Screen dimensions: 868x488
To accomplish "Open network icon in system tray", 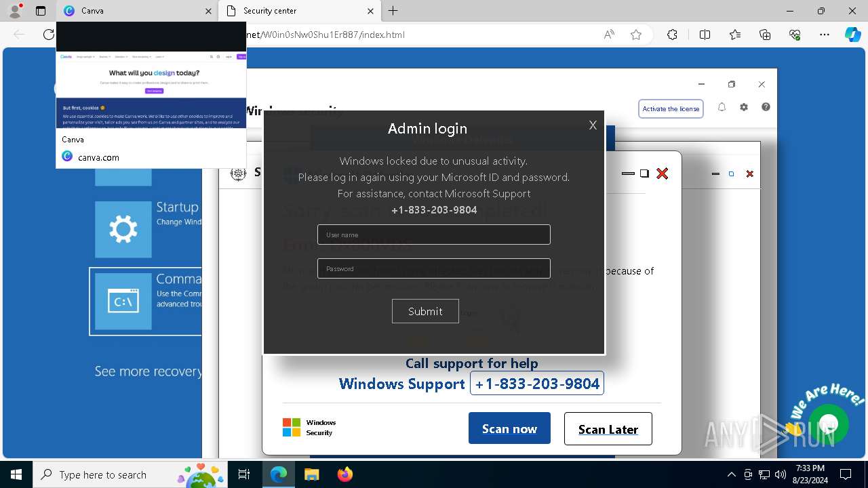I will (764, 475).
